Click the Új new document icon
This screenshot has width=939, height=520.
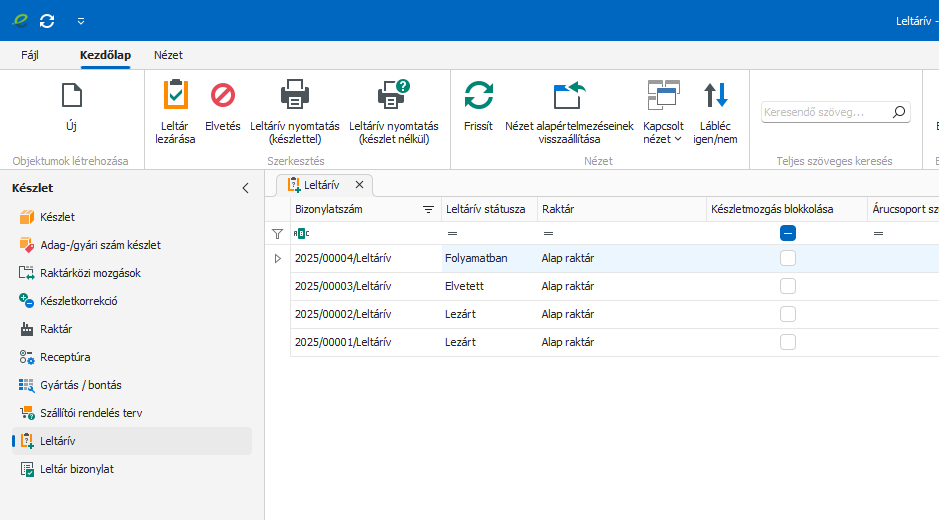[71, 96]
